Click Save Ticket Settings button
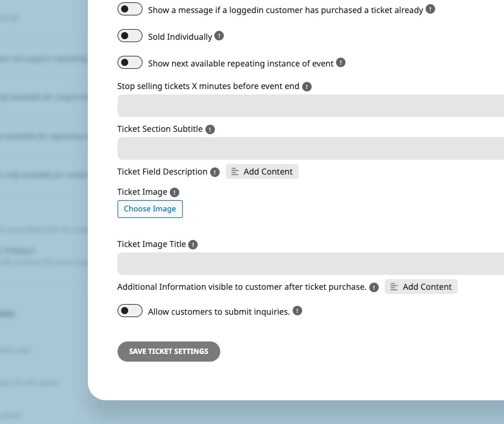 click(169, 352)
